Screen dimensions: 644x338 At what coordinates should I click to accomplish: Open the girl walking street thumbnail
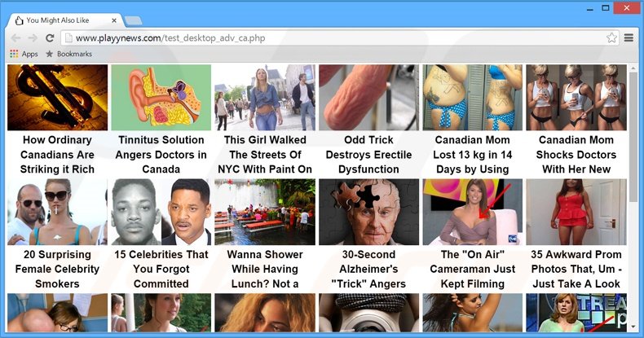[x=265, y=97]
